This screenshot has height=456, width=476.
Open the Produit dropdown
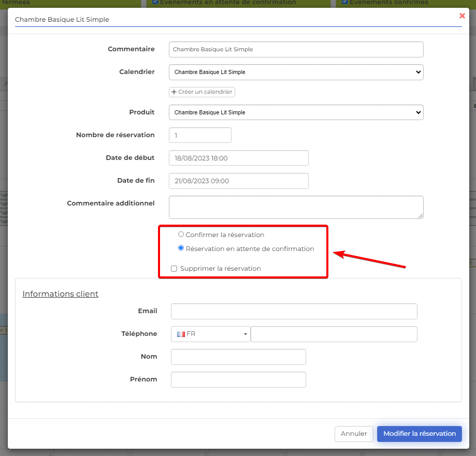(296, 112)
